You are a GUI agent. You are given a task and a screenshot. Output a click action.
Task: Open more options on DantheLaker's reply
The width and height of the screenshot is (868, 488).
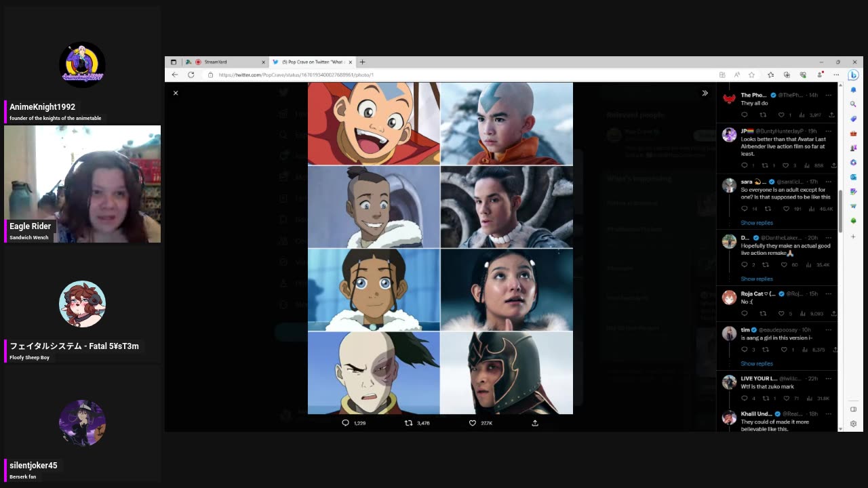click(x=828, y=238)
